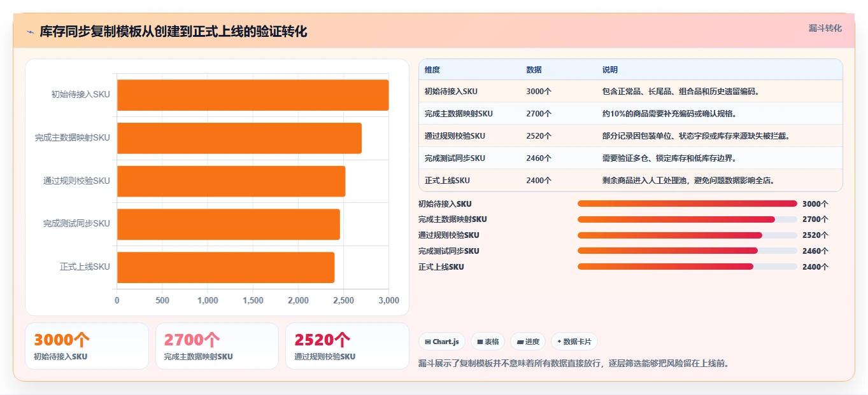868x395 pixels.
Task: Click the 通过规则校验SKU progress bar
Action: (x=687, y=235)
